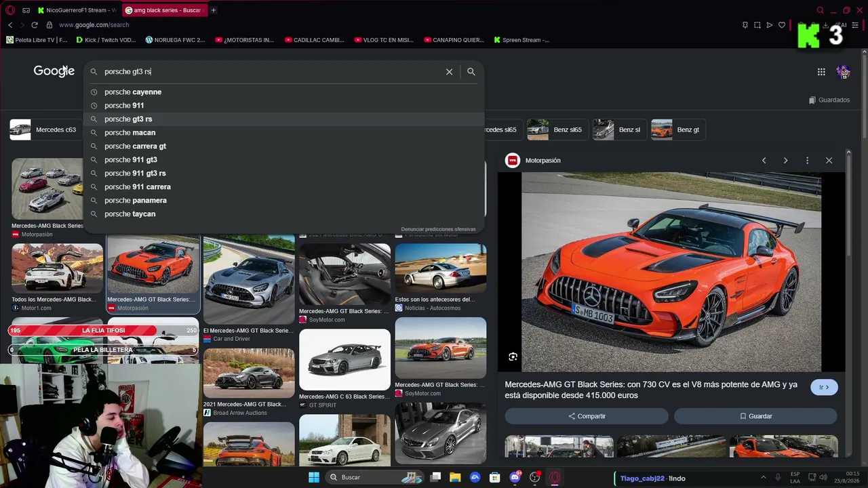Open the Google account avatar

click(844, 72)
